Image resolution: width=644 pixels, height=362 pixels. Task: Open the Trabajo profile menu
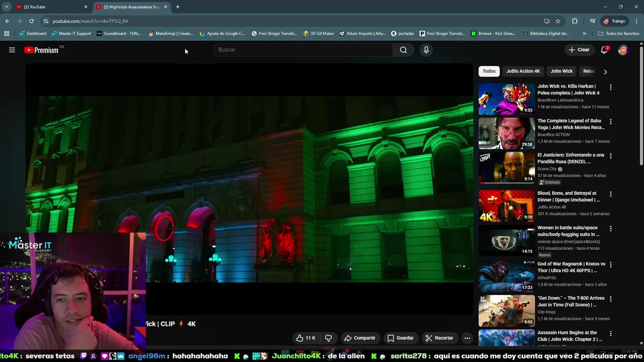[614, 21]
